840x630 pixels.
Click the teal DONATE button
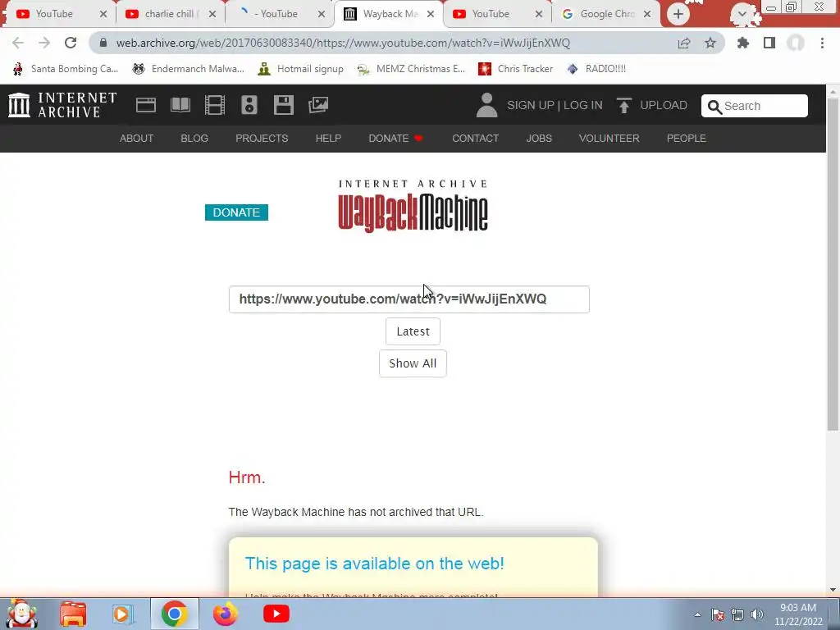pos(236,212)
